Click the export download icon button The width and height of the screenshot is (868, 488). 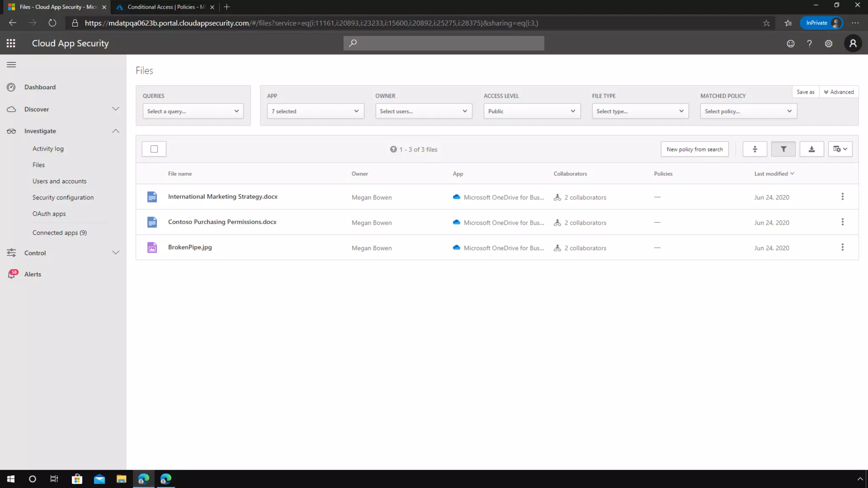811,149
